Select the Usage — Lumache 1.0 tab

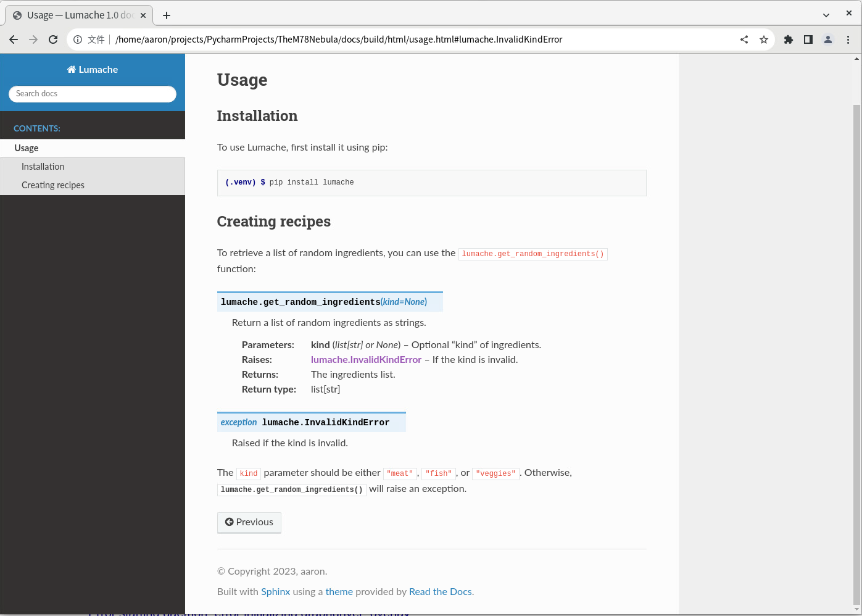tap(79, 15)
